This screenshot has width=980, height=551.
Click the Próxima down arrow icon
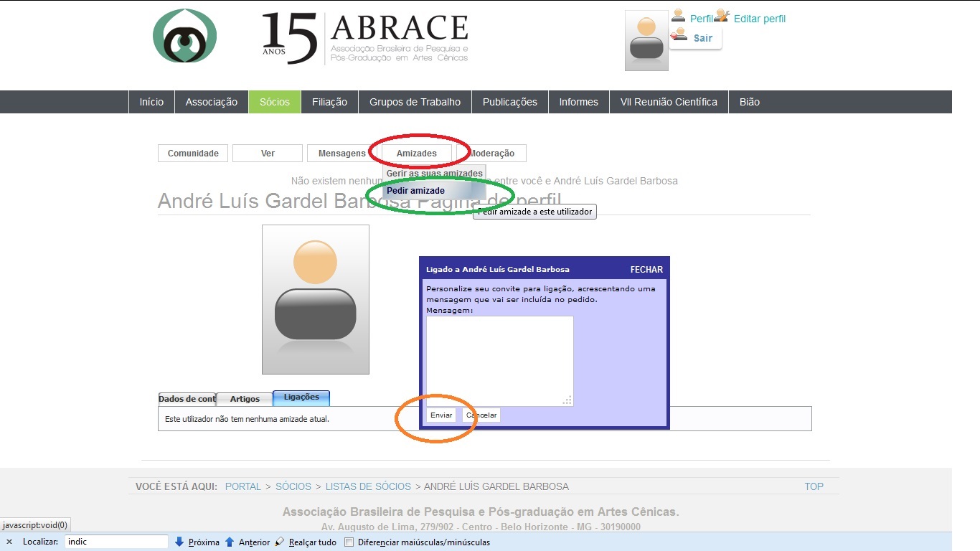[179, 542]
